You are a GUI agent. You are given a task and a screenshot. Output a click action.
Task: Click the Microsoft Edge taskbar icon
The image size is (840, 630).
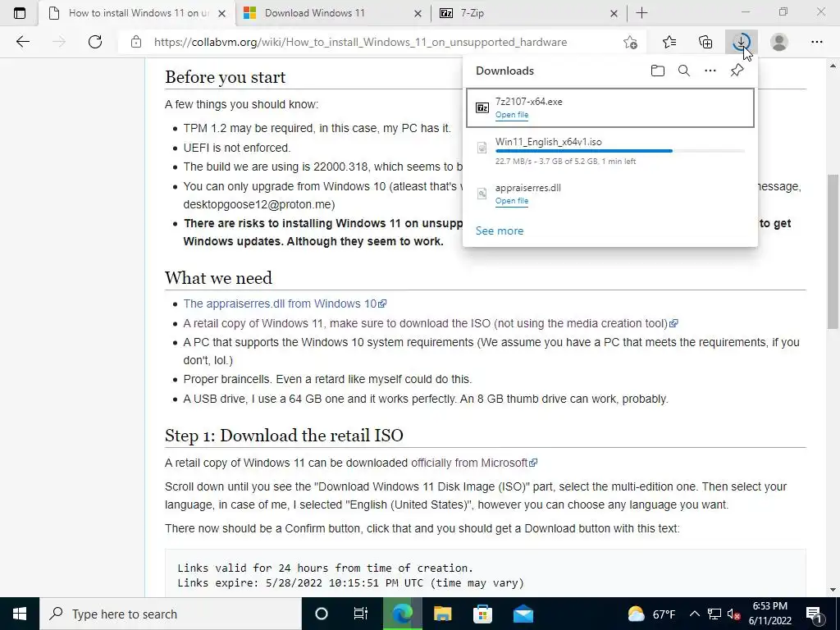coord(402,614)
